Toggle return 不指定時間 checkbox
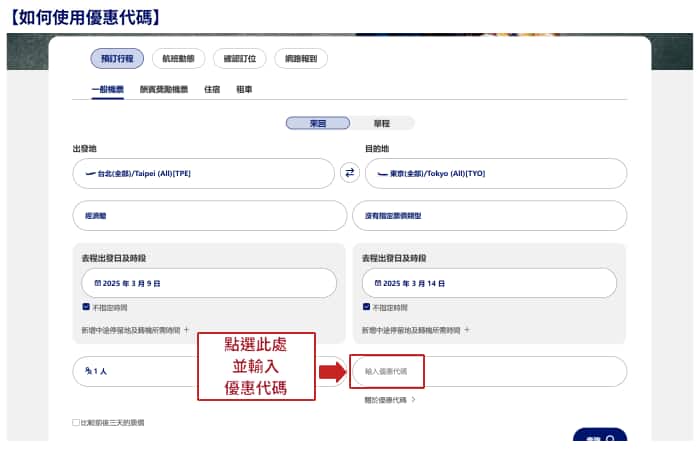This screenshot has height=449, width=700. point(366,307)
